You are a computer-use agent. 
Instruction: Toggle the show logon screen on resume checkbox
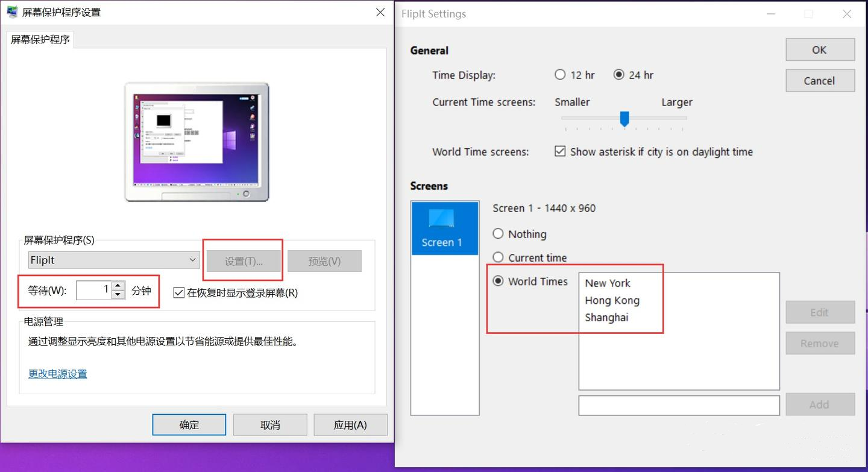click(178, 293)
